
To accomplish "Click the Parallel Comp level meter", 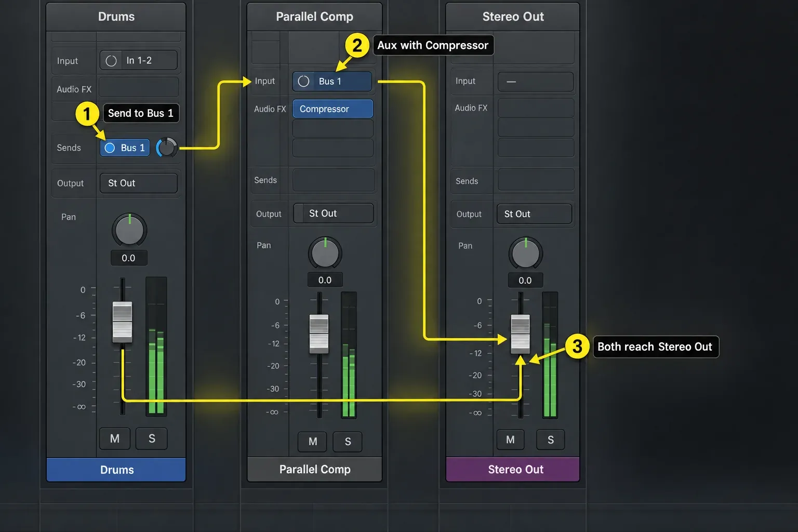I will (349, 355).
